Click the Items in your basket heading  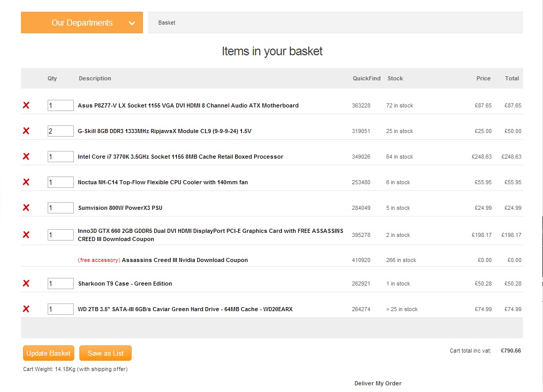click(272, 51)
